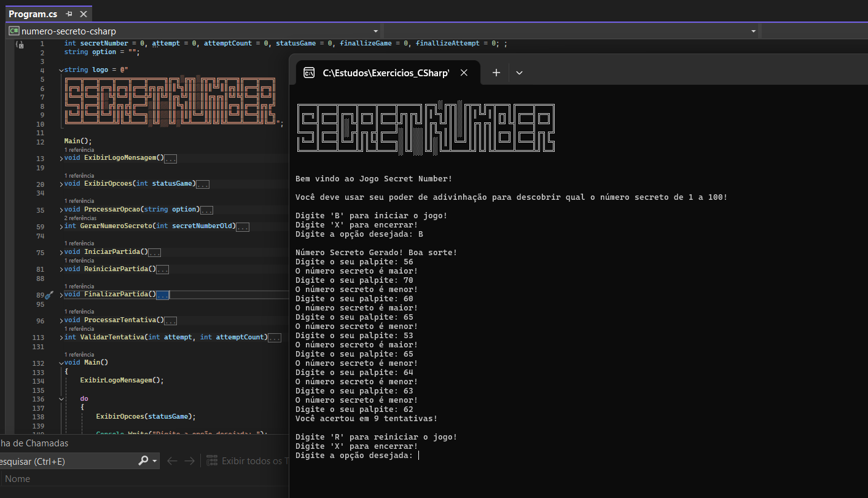Click the Main(); call on line 12
The image size is (868, 498).
pos(78,141)
